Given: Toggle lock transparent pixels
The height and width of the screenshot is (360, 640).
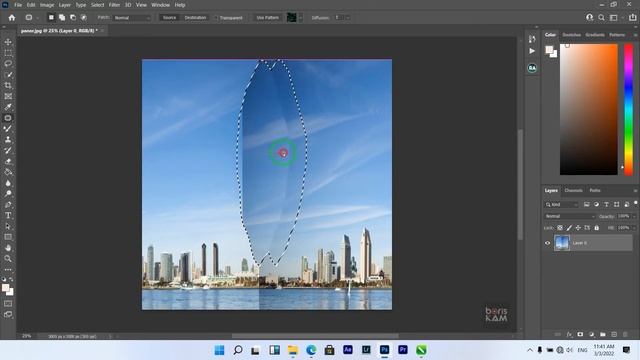Looking at the screenshot, I should point(560,228).
